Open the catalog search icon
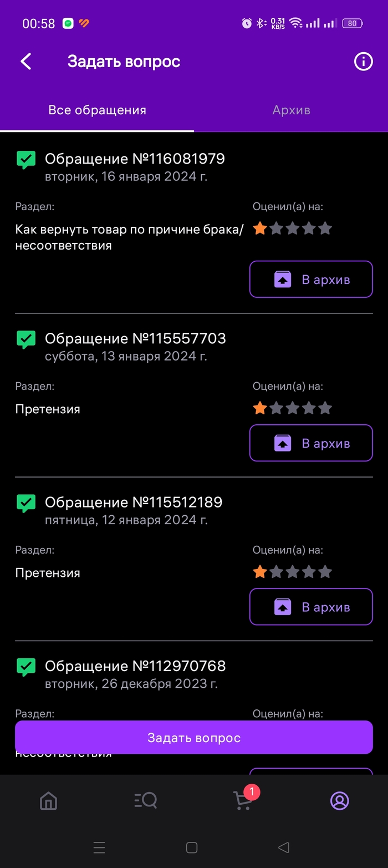This screenshot has height=868, width=388. pyautogui.click(x=146, y=800)
